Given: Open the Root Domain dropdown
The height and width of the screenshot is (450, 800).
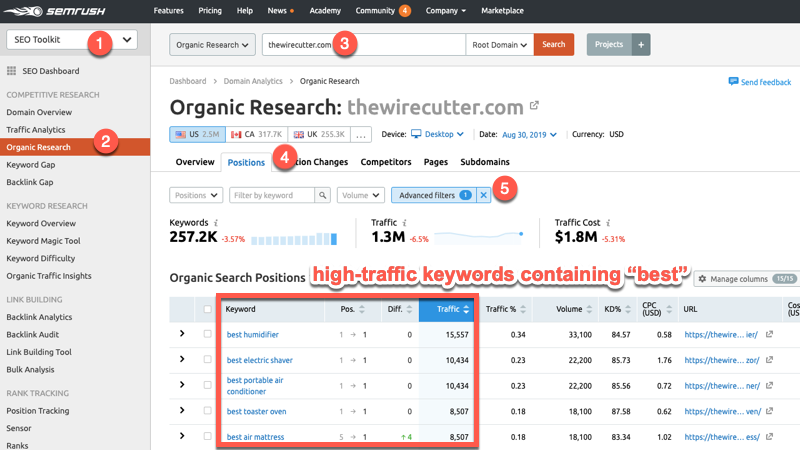Looking at the screenshot, I should pos(499,45).
